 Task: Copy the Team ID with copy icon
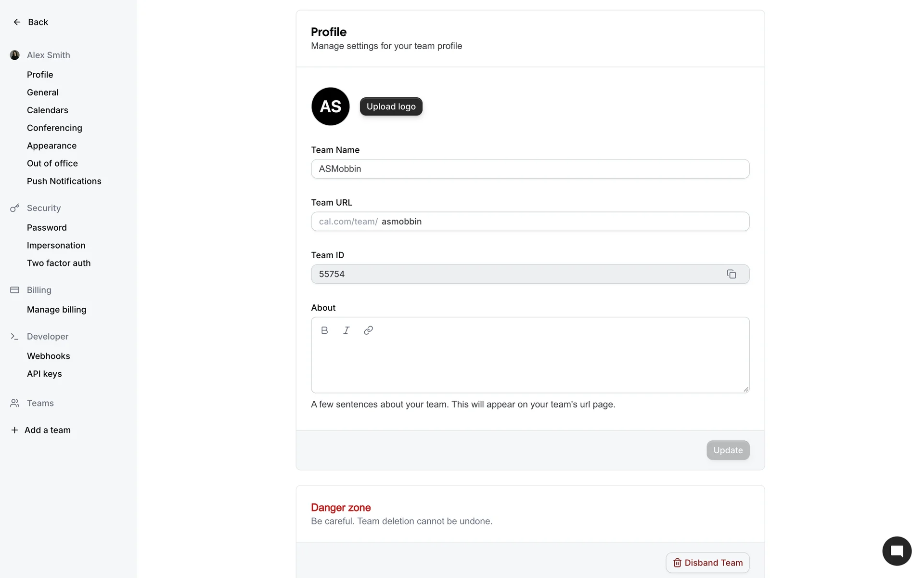point(731,274)
